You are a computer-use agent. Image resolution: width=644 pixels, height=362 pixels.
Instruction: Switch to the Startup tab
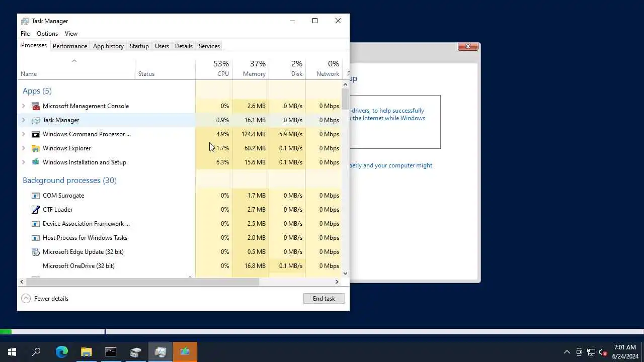[139, 46]
